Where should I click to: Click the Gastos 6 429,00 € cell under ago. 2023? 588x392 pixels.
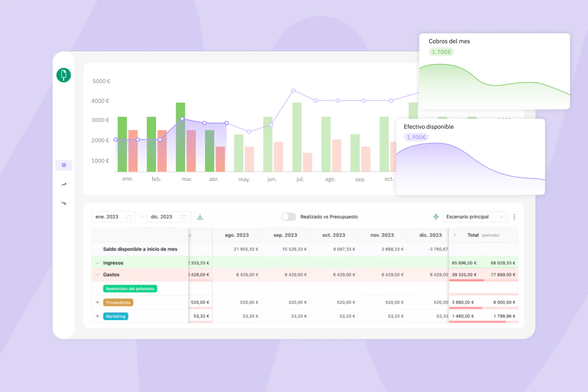[247, 275]
